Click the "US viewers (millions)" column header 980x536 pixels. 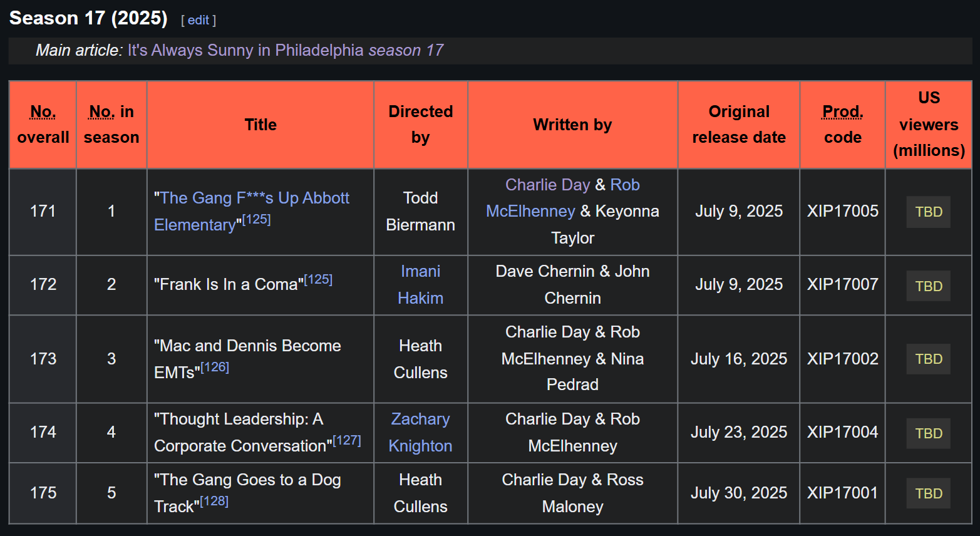coord(929,125)
